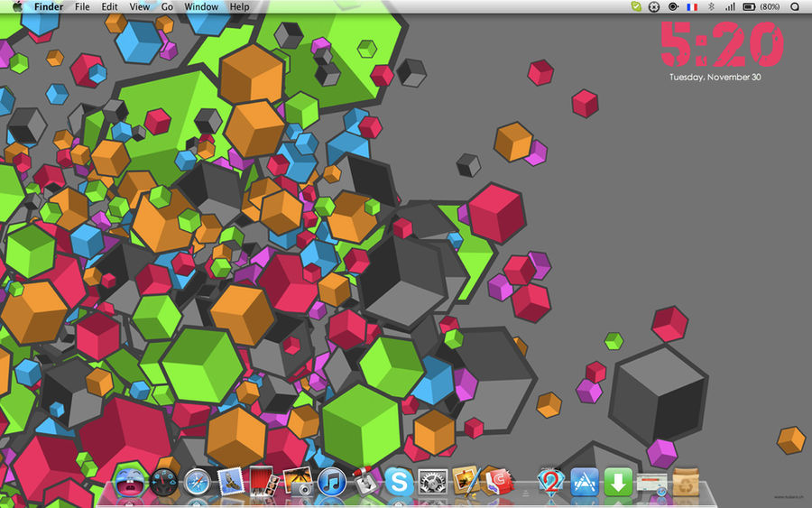Open the Dashboard gauge icon in dock
Viewport: 812px width, 508px height.
click(x=163, y=482)
